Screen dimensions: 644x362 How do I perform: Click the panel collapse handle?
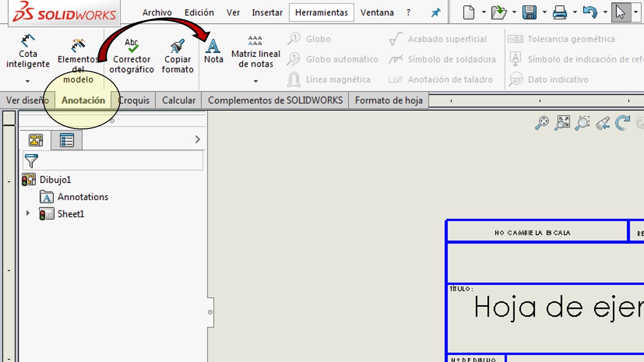pyautogui.click(x=210, y=312)
